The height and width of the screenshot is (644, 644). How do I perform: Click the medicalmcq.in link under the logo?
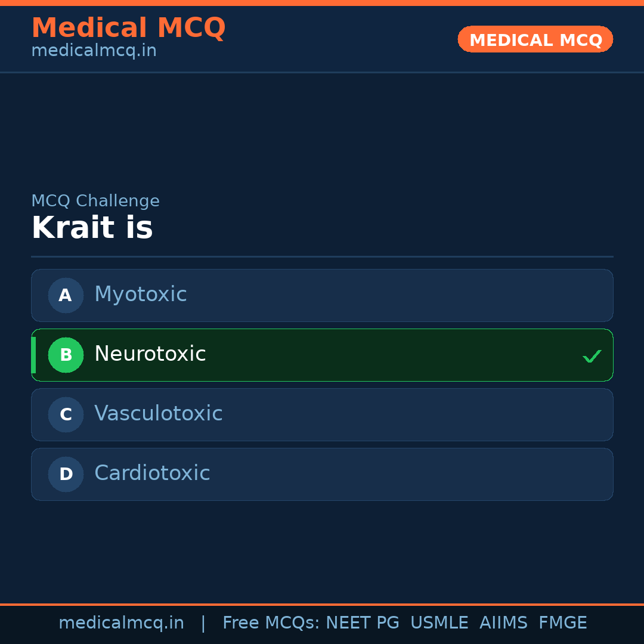point(93,50)
